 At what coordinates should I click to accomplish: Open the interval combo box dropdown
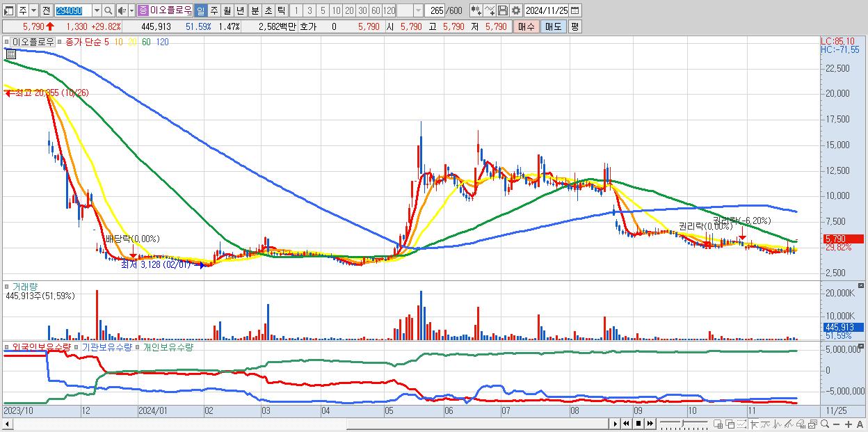[x=418, y=11]
